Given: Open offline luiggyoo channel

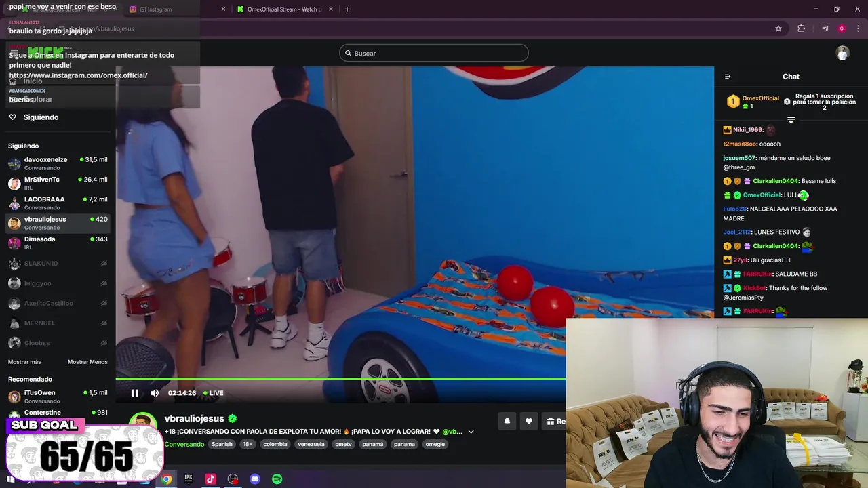Looking at the screenshot, I should tap(58, 283).
